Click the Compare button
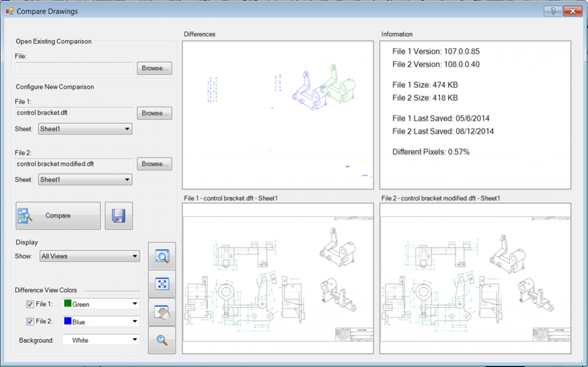Screen dimensions: 588x367 (x=58, y=215)
